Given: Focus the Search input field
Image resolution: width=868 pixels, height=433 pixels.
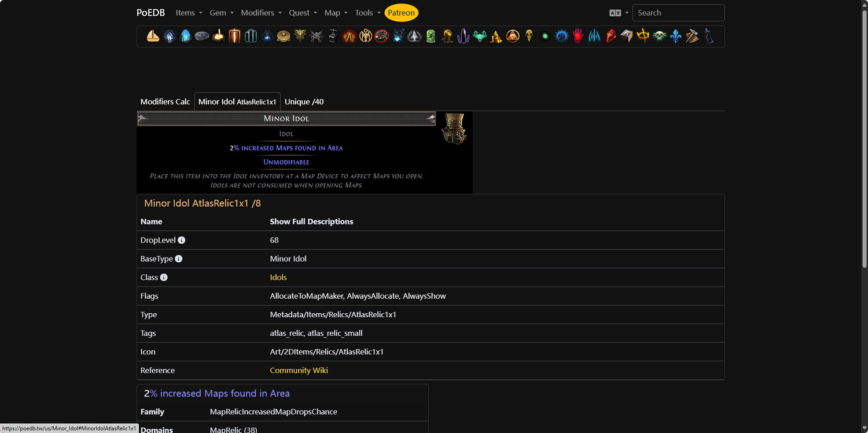Looking at the screenshot, I should coord(678,13).
